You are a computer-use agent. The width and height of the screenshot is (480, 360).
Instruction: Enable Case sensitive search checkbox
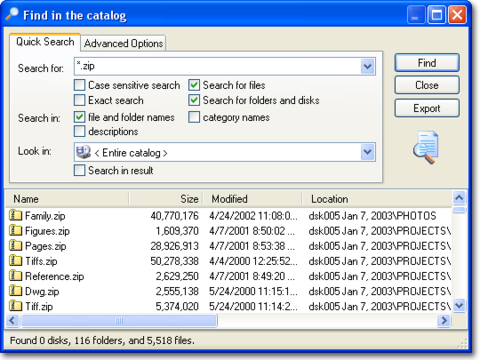coord(79,85)
